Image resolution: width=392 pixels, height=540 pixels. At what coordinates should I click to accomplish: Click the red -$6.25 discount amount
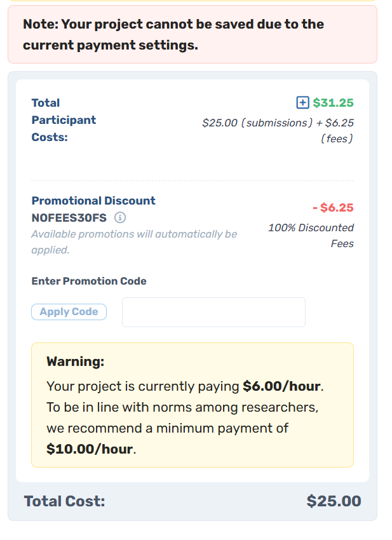pos(333,208)
